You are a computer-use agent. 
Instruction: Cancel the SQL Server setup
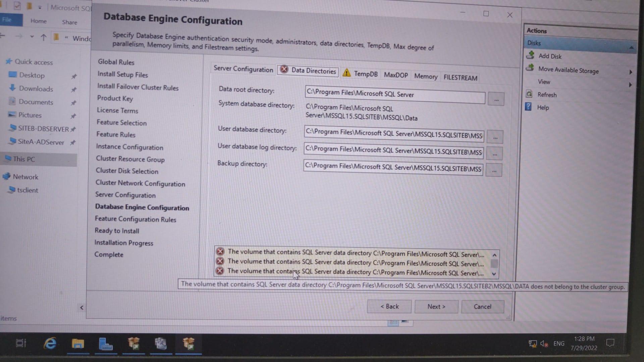tap(482, 307)
